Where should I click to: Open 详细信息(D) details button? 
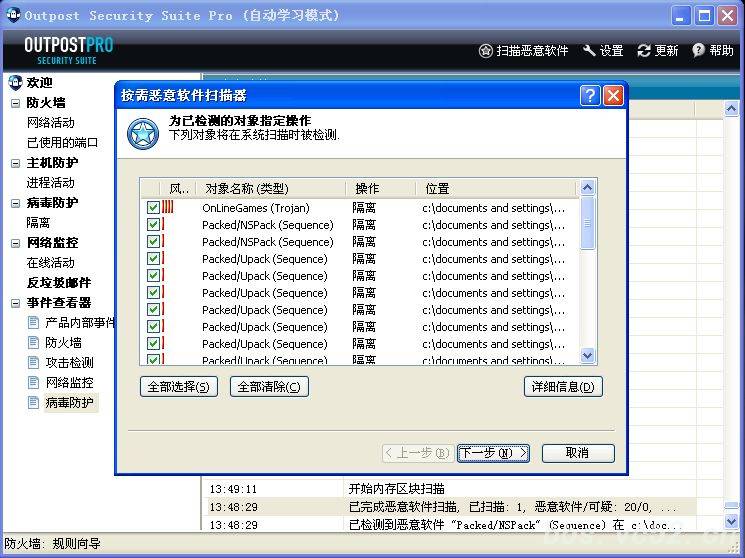[563, 386]
